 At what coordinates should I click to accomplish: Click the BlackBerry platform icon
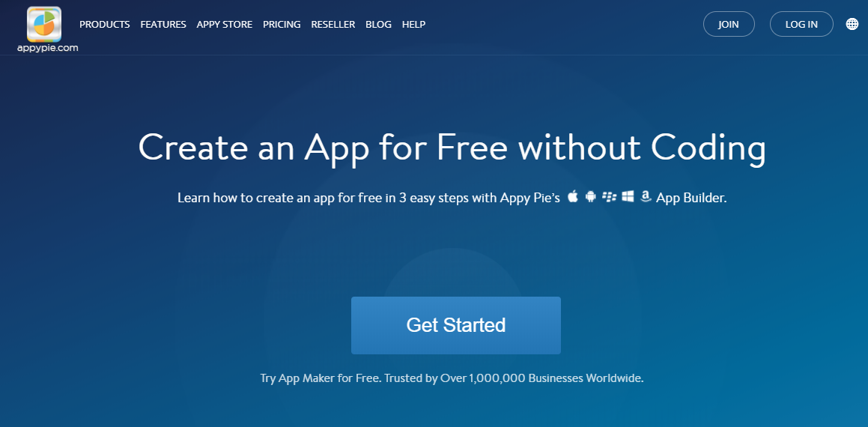pyautogui.click(x=610, y=196)
